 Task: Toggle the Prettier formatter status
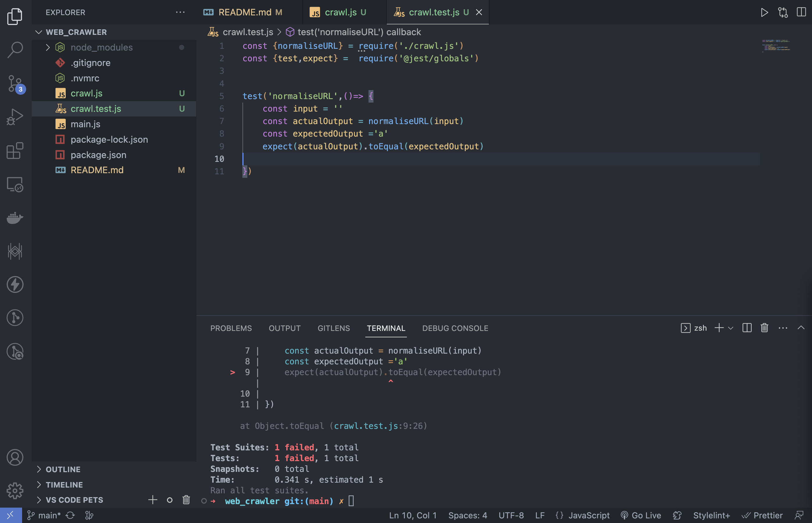pos(762,515)
